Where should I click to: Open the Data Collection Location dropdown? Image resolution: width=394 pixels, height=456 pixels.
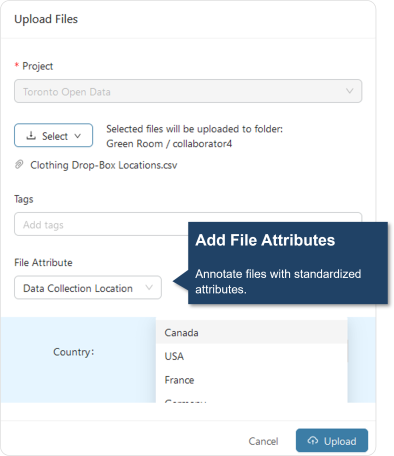pos(88,287)
